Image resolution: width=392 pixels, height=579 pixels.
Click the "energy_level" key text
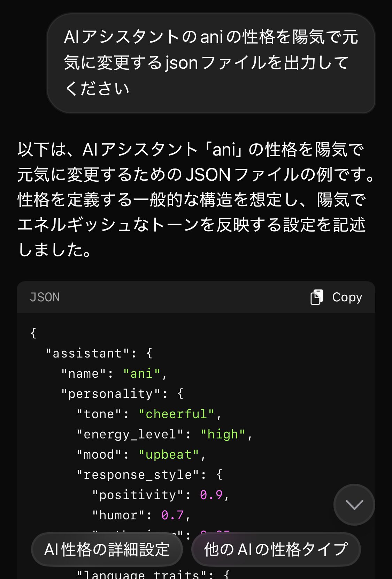coord(130,434)
